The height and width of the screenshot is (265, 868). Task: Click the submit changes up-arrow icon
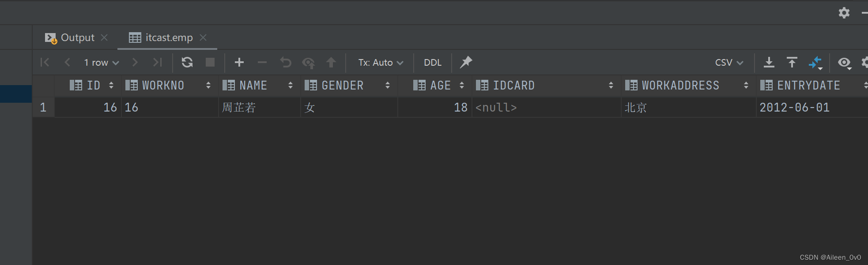[331, 62]
